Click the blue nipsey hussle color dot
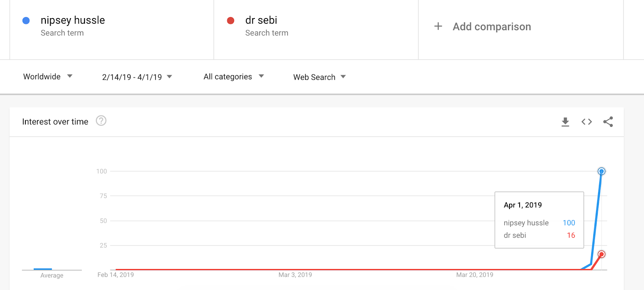 (26, 21)
